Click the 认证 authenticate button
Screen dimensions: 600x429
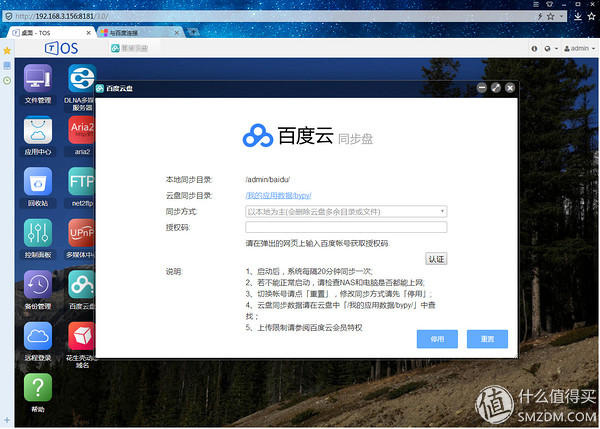(436, 259)
